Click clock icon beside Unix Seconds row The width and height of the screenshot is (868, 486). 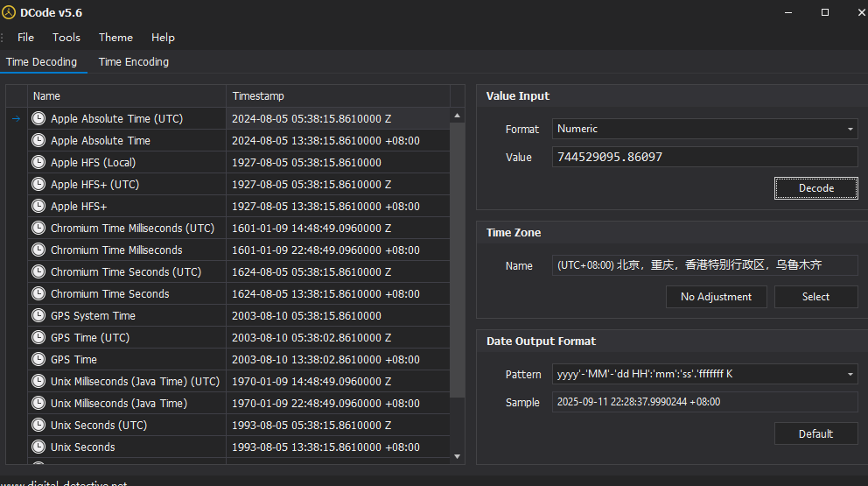[x=38, y=447]
